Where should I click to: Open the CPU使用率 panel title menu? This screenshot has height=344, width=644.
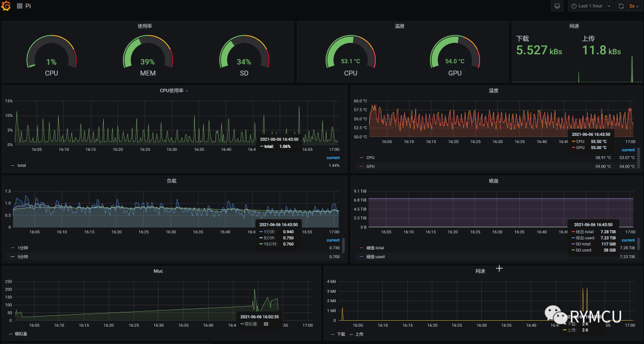(174, 91)
